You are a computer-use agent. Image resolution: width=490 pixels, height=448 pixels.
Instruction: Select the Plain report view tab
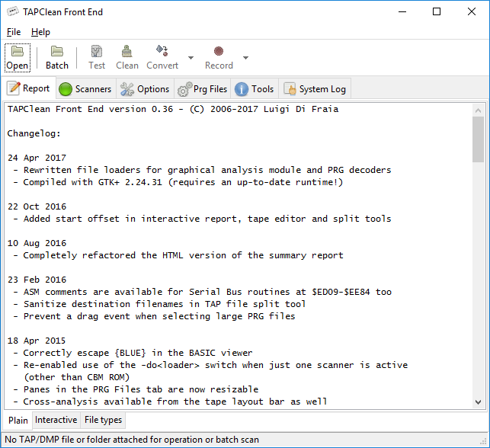18,421
